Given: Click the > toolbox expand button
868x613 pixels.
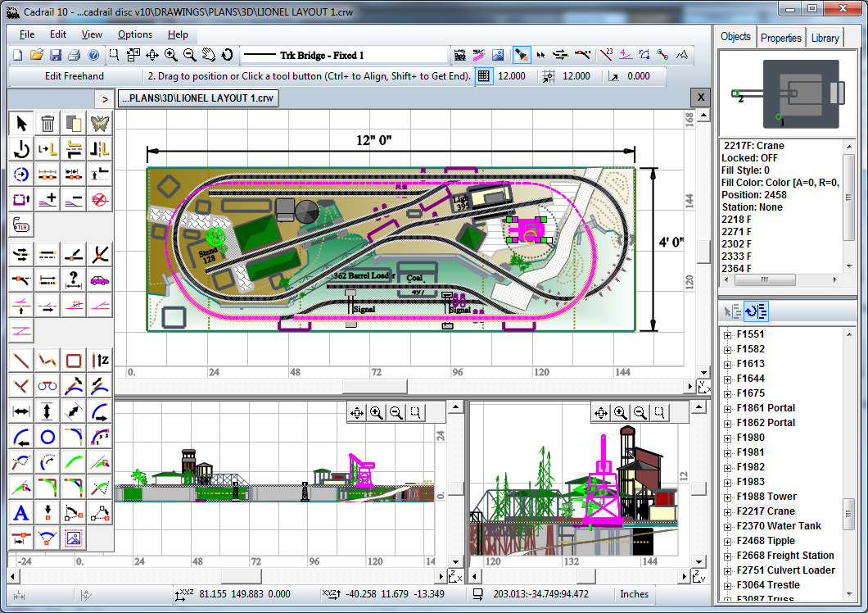Looking at the screenshot, I should click(105, 99).
